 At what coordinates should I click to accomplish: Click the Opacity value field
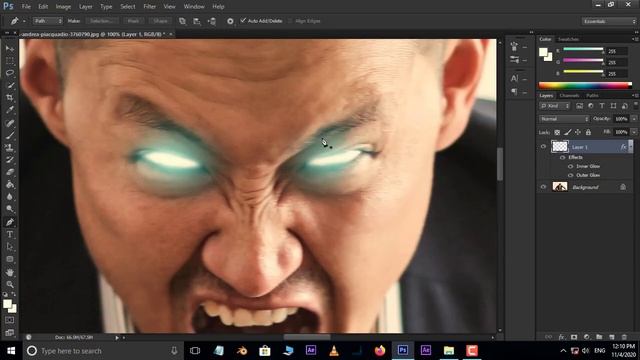point(621,119)
